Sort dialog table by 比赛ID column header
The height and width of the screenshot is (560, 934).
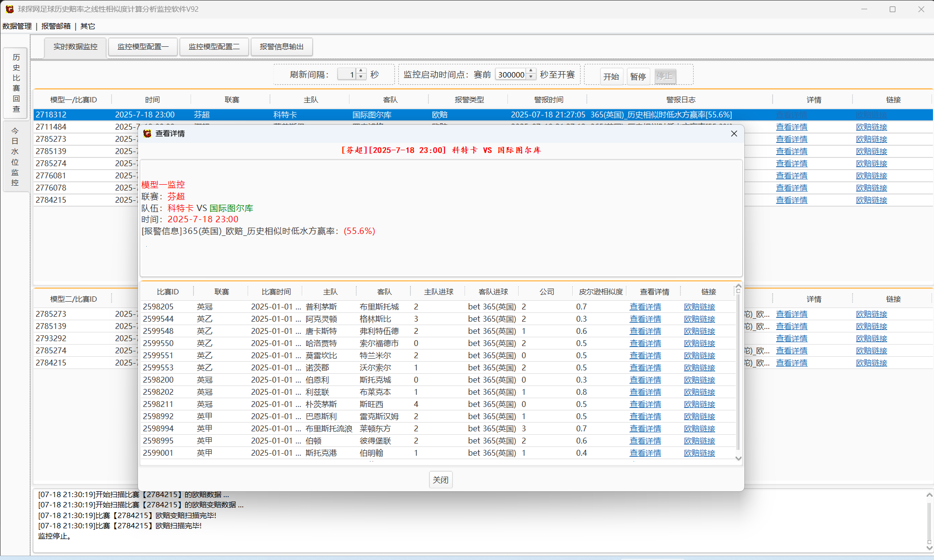tap(168, 292)
